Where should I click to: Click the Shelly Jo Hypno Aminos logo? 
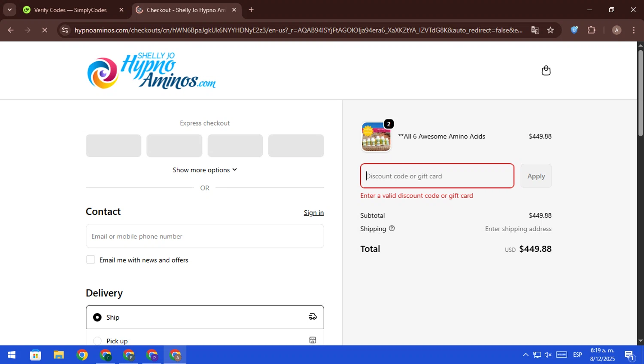(152, 70)
